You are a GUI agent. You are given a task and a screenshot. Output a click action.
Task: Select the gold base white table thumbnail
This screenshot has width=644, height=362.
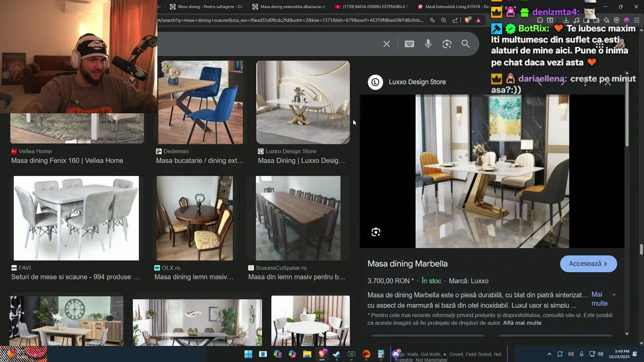(x=303, y=102)
